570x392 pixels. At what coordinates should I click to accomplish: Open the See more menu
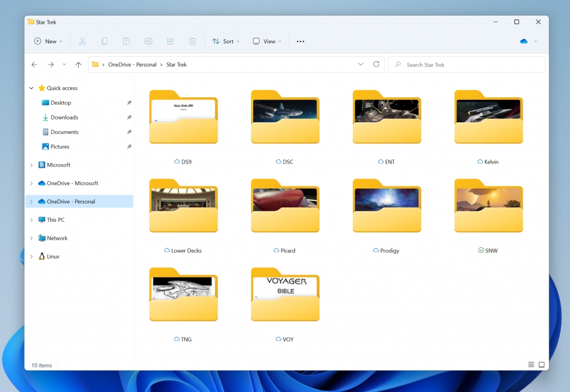300,41
